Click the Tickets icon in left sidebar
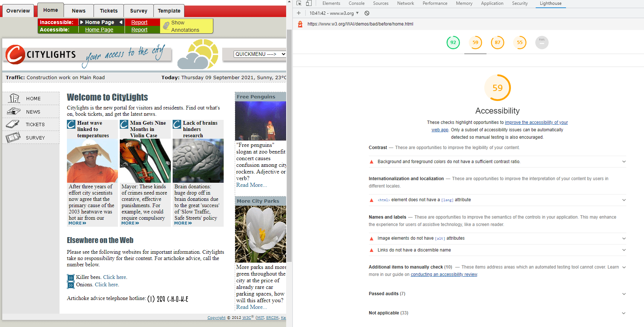The height and width of the screenshot is (327, 644). click(x=13, y=124)
